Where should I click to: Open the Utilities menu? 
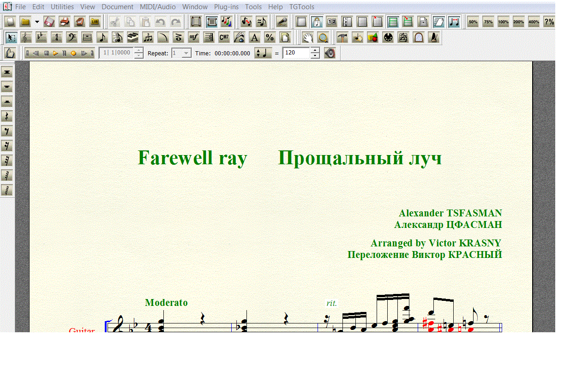(x=62, y=7)
